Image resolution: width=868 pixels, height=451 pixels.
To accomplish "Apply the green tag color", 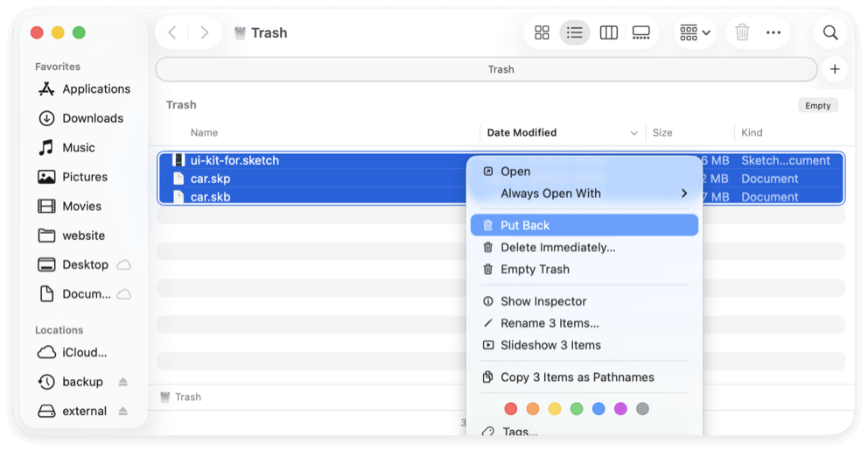I will click(x=577, y=409).
